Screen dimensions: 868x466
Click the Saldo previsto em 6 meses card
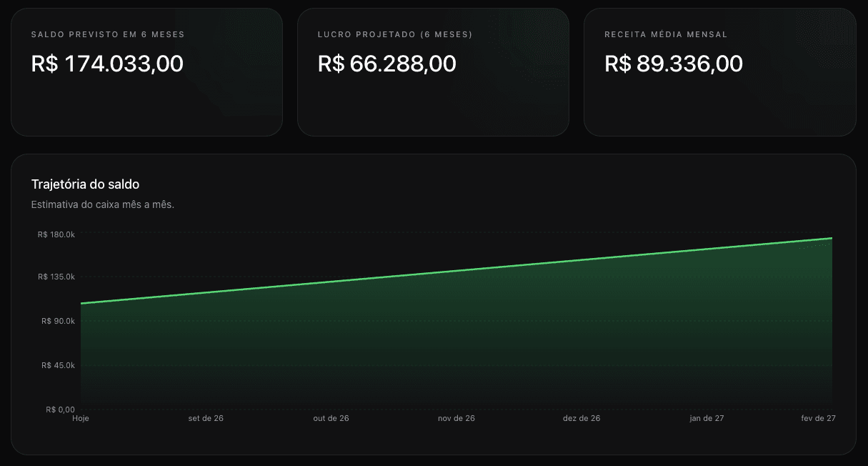(146, 72)
